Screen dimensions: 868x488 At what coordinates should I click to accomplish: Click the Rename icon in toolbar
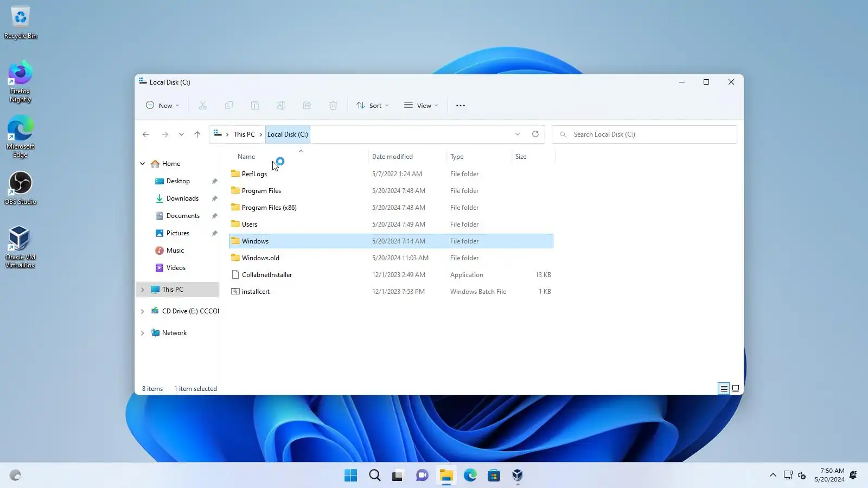(x=281, y=106)
